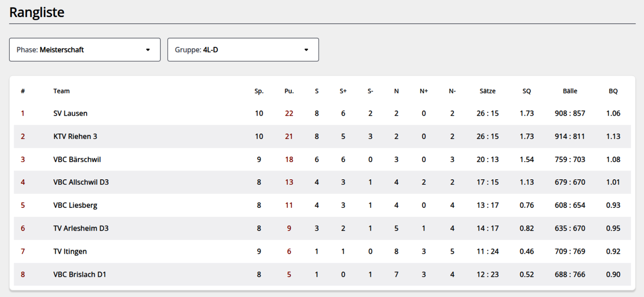Viewport: 644px width, 297px height.
Task: Click TV Arlesheim D3 team name
Action: [81, 229]
